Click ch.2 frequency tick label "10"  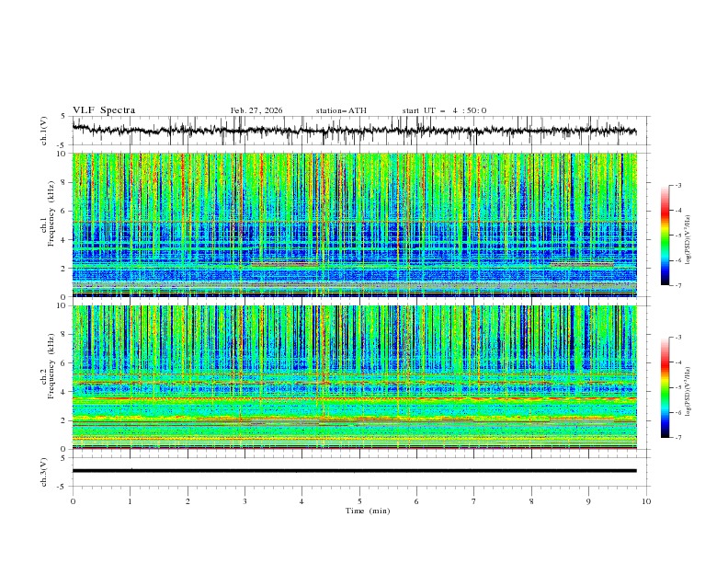pyautogui.click(x=63, y=305)
